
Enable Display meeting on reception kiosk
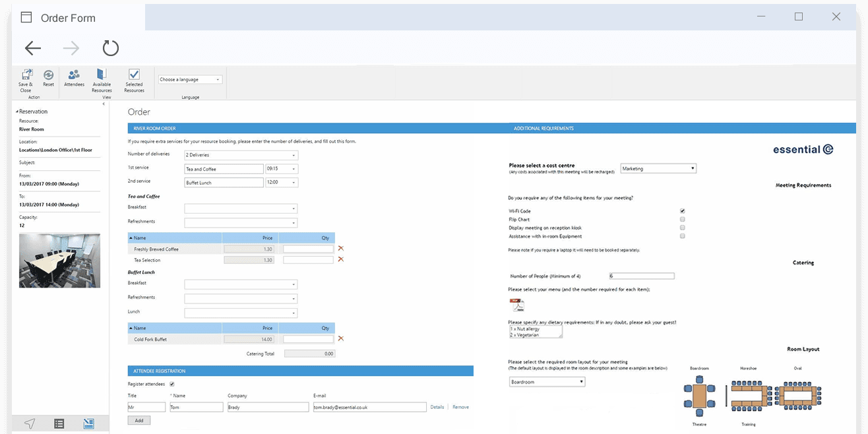[x=682, y=228]
